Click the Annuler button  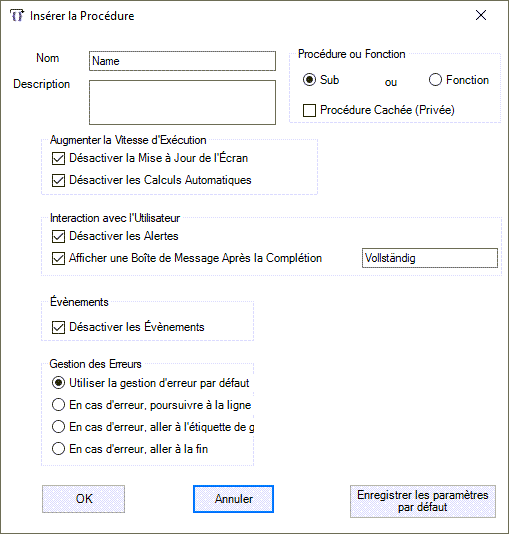233,499
